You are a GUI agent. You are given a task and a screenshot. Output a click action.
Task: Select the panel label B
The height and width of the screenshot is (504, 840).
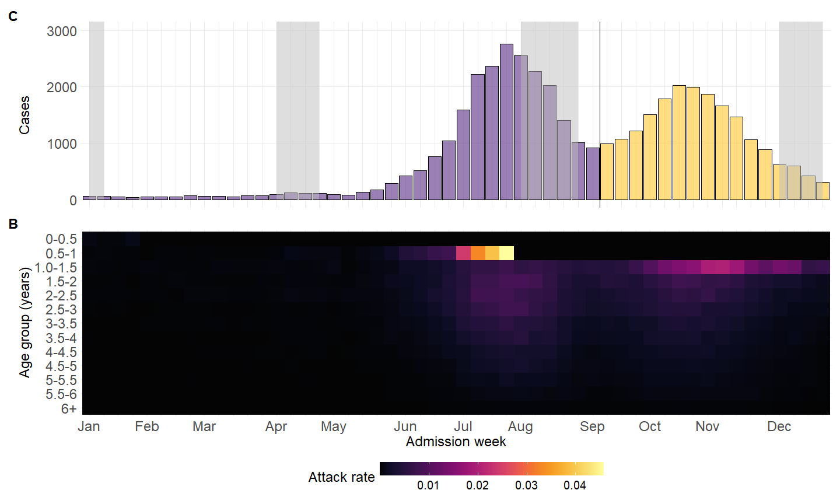click(13, 224)
